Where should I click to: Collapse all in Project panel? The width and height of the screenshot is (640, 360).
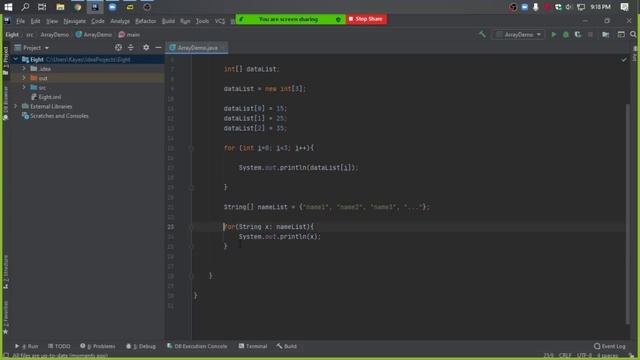click(x=131, y=48)
